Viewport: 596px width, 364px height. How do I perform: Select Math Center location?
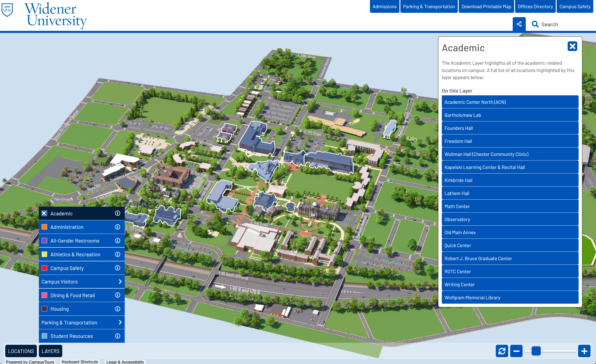510,206
